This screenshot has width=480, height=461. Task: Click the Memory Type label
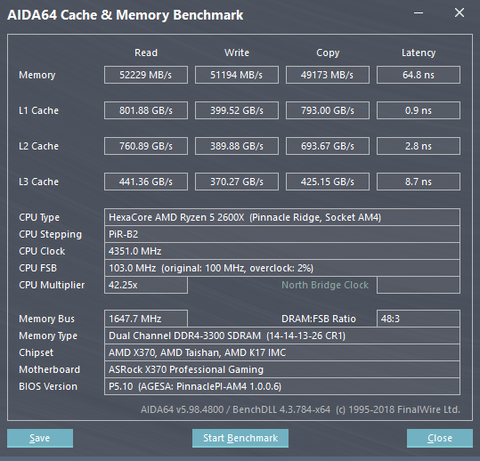(x=48, y=336)
